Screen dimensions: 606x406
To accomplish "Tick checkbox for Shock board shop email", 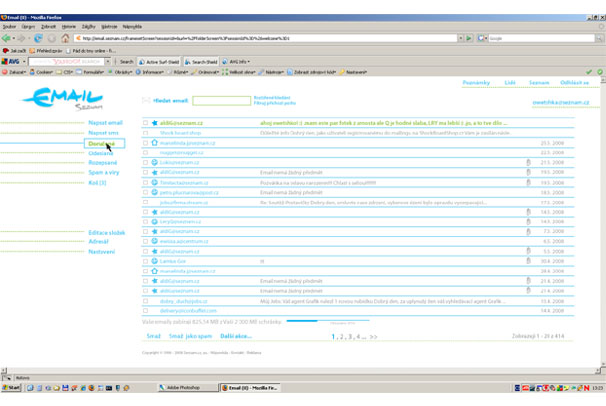I will click(145, 132).
